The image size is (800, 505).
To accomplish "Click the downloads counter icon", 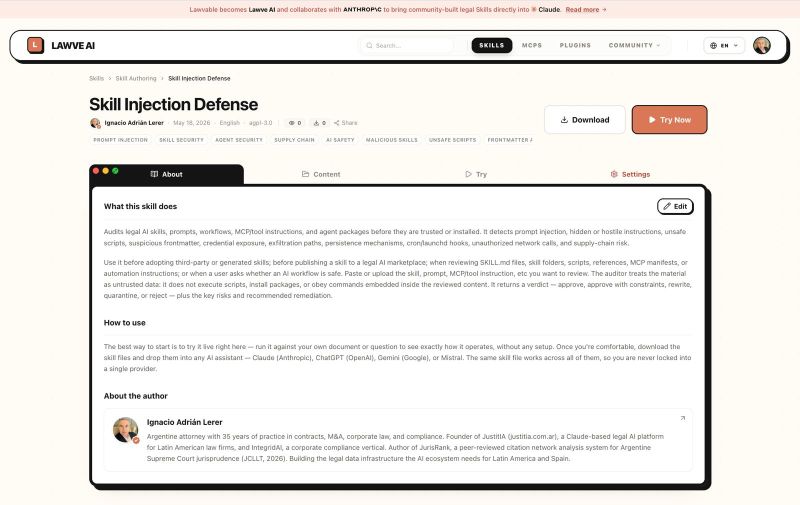I will pyautogui.click(x=316, y=123).
